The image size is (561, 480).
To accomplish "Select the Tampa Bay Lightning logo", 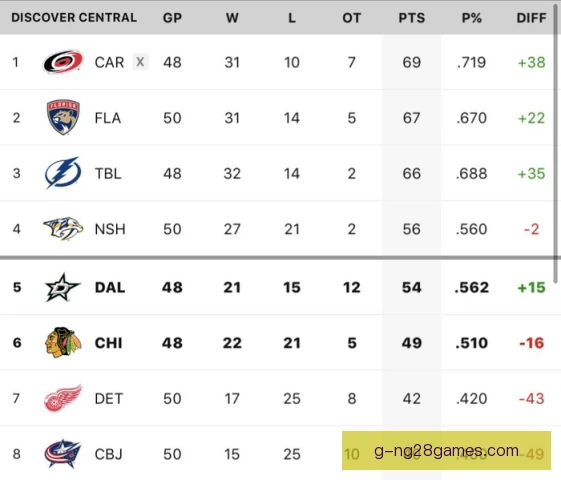I will [x=63, y=173].
